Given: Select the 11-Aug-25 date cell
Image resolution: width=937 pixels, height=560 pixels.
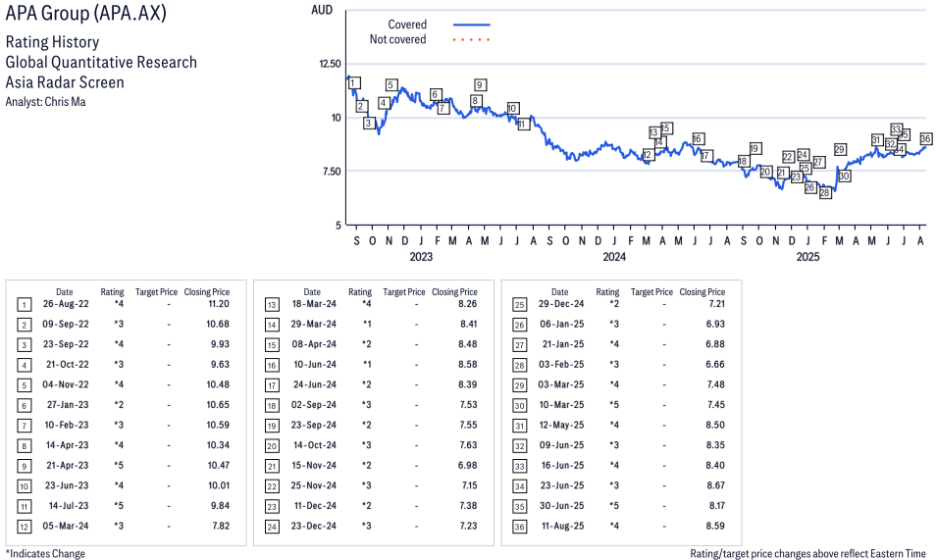Looking at the screenshot, I should [x=563, y=526].
